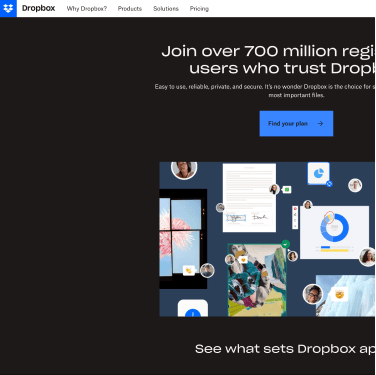Open the Dropbox home wordmark link

pos(38,8)
